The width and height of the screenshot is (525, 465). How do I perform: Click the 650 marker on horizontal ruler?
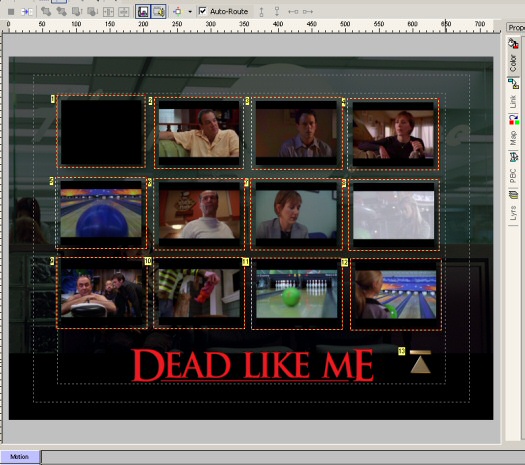[446, 24]
